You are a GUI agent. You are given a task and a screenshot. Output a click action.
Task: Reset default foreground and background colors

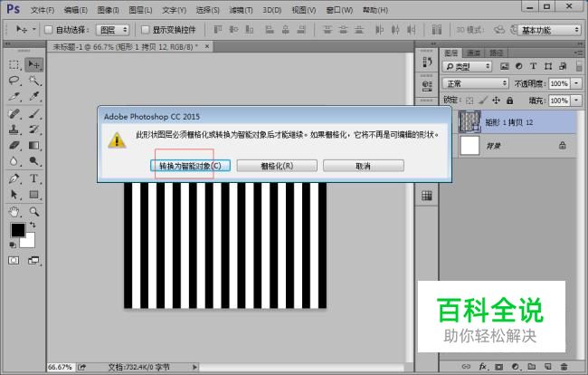pos(13,245)
